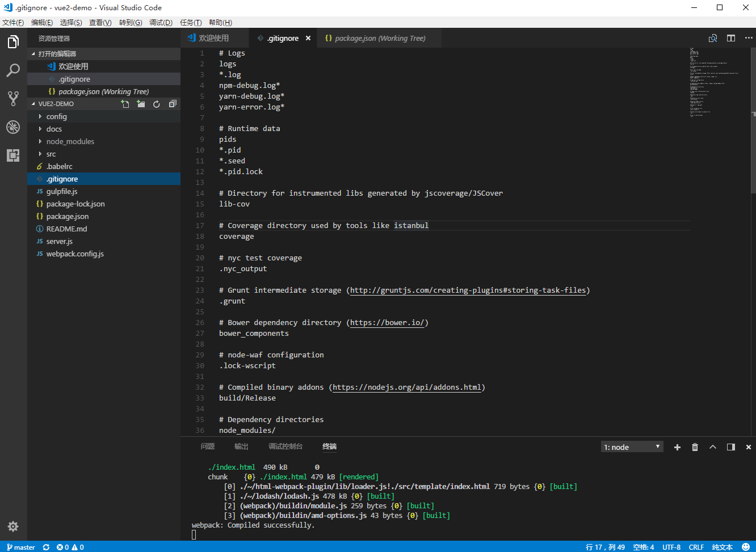756x552 pixels.
Task: Open the Edit menu (编辑)
Action: [42, 23]
